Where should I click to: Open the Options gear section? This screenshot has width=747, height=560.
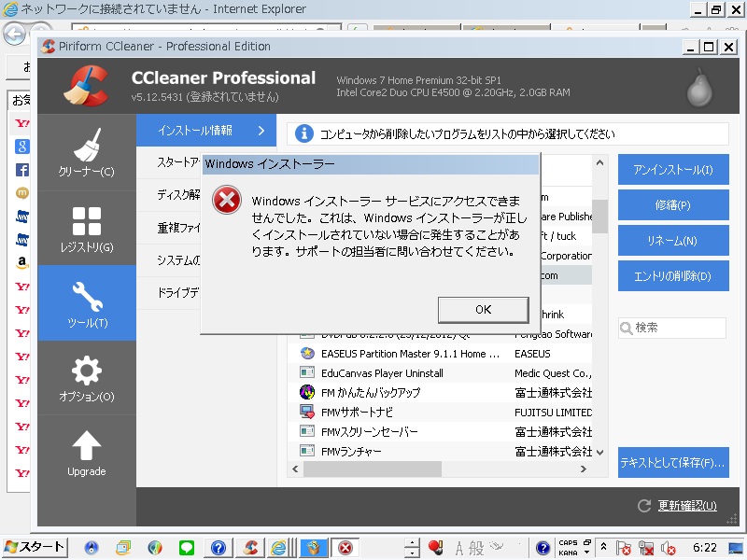pyautogui.click(x=87, y=378)
